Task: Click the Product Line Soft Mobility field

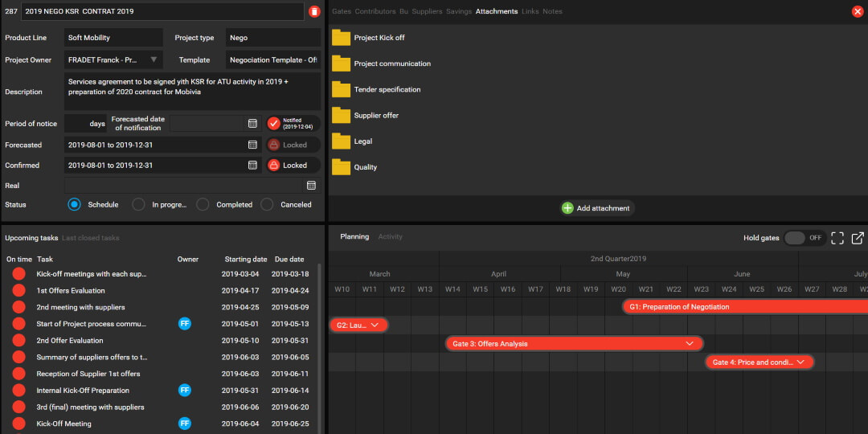Action: point(113,38)
